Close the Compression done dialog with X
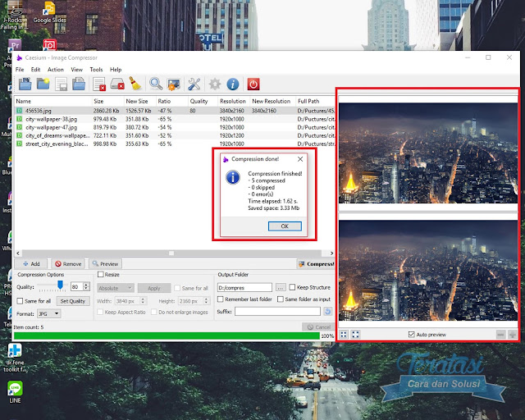Viewport: 525px width, 420px height. (300, 159)
